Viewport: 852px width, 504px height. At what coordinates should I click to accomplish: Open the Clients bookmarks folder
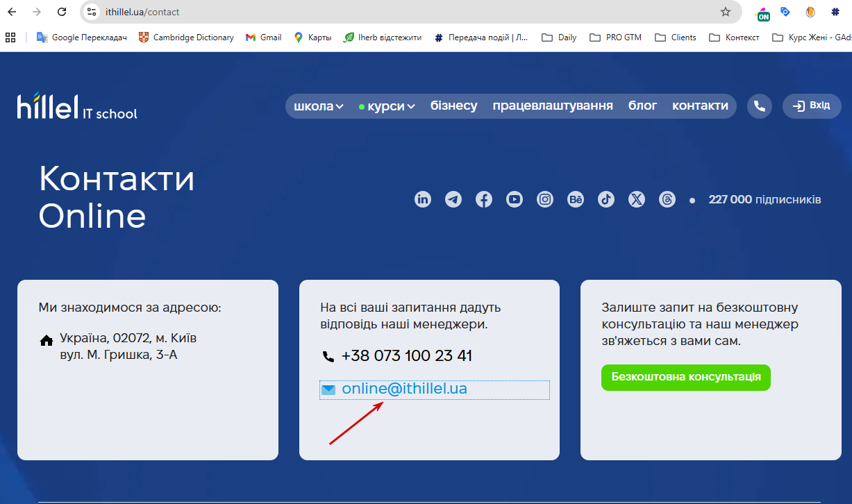[676, 37]
